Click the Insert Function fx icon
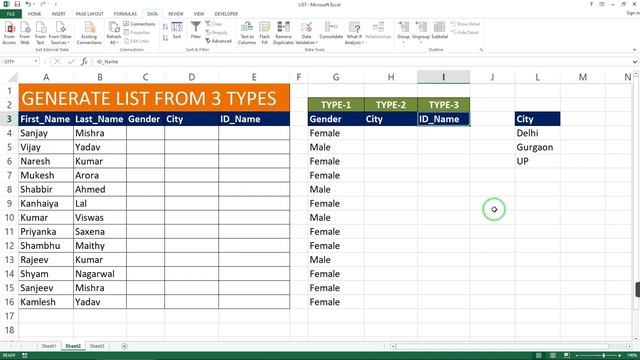Screen dimensions: 640x360 point(84,61)
